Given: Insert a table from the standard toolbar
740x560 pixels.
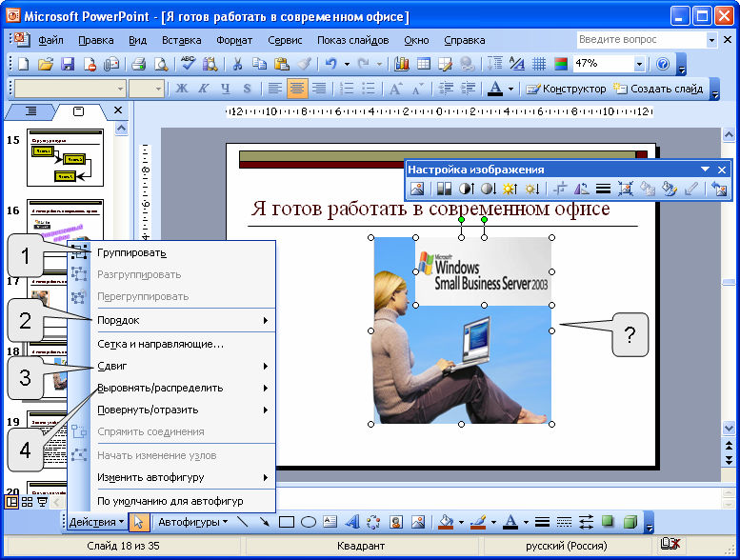Looking at the screenshot, I should 423,64.
